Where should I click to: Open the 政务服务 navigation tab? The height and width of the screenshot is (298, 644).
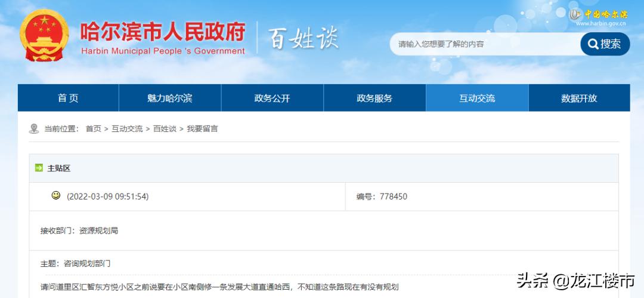[x=374, y=98]
